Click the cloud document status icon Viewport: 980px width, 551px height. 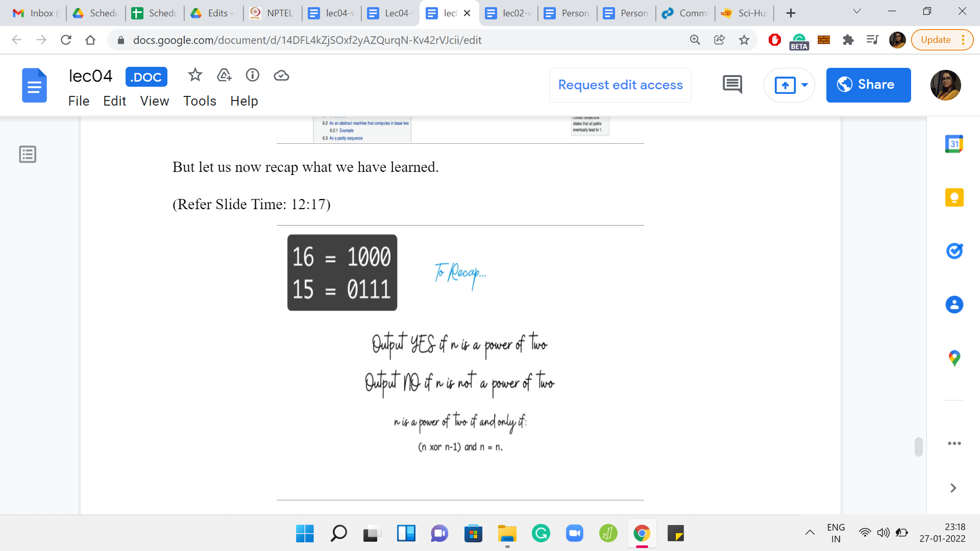pos(281,76)
